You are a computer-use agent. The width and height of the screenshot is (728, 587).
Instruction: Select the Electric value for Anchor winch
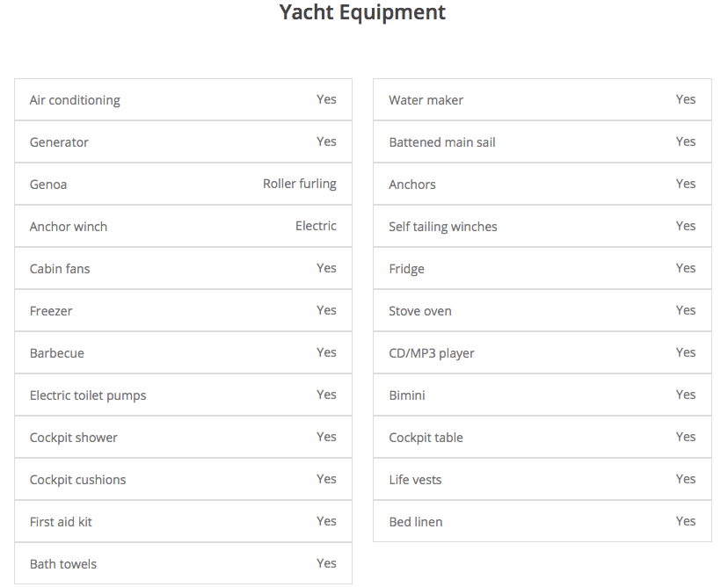pyautogui.click(x=316, y=226)
